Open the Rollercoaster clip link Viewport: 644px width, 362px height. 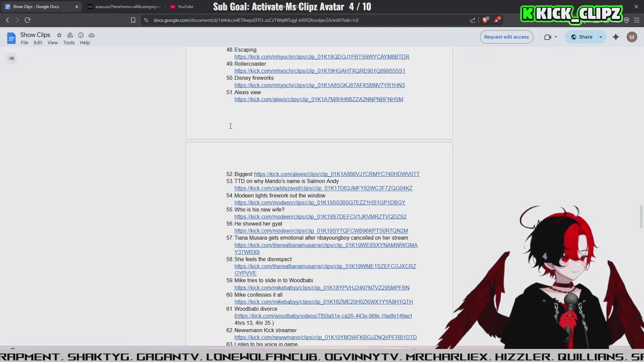point(319,71)
